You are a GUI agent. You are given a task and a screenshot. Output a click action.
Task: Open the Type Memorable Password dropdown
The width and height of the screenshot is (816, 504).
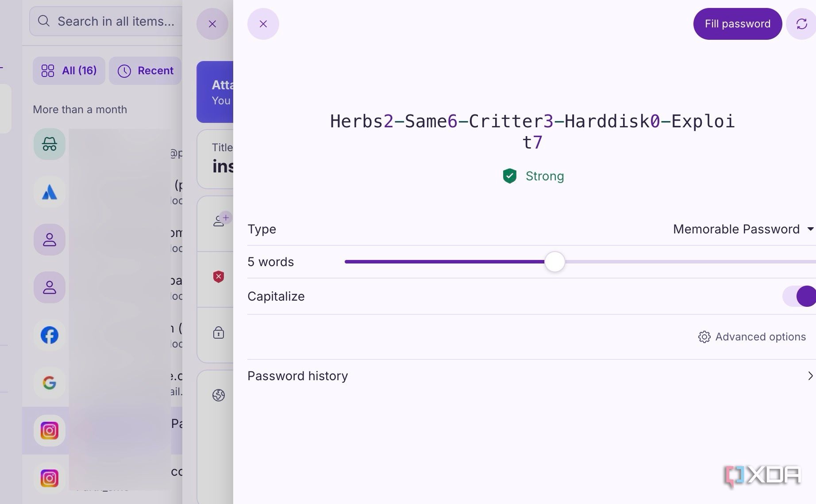(743, 229)
